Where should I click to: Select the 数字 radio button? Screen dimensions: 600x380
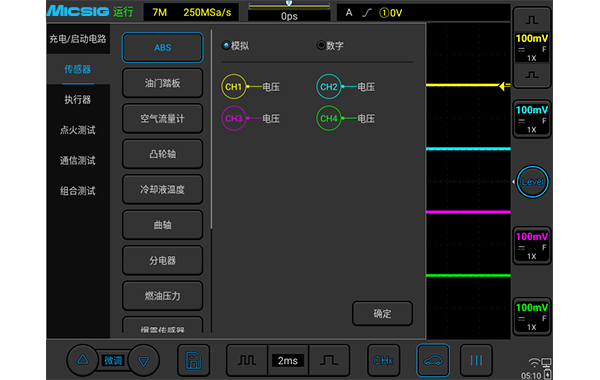[x=321, y=46]
